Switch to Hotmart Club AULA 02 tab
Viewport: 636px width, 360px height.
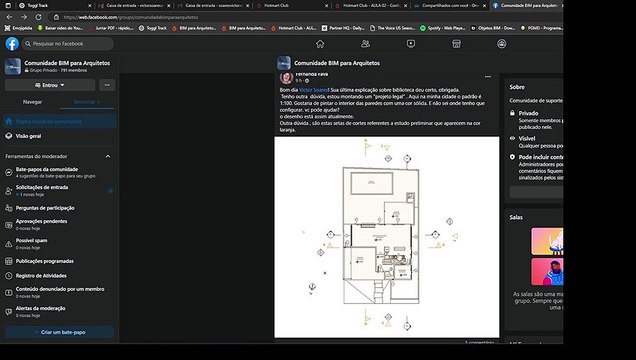pos(370,6)
